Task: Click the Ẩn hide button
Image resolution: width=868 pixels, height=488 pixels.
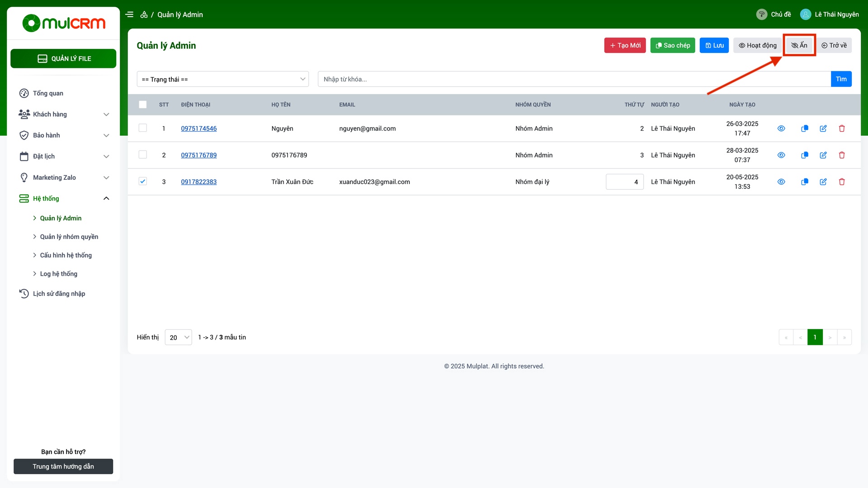Action: coord(799,45)
